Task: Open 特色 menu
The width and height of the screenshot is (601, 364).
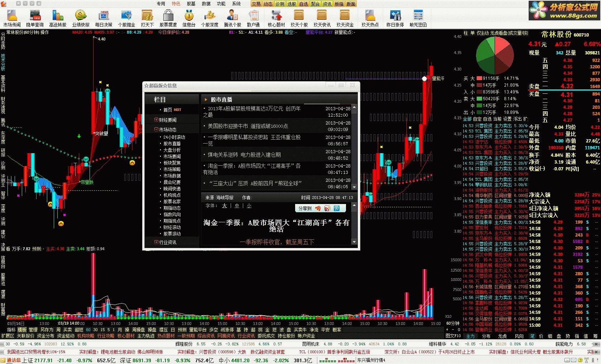Action: [176, 4]
